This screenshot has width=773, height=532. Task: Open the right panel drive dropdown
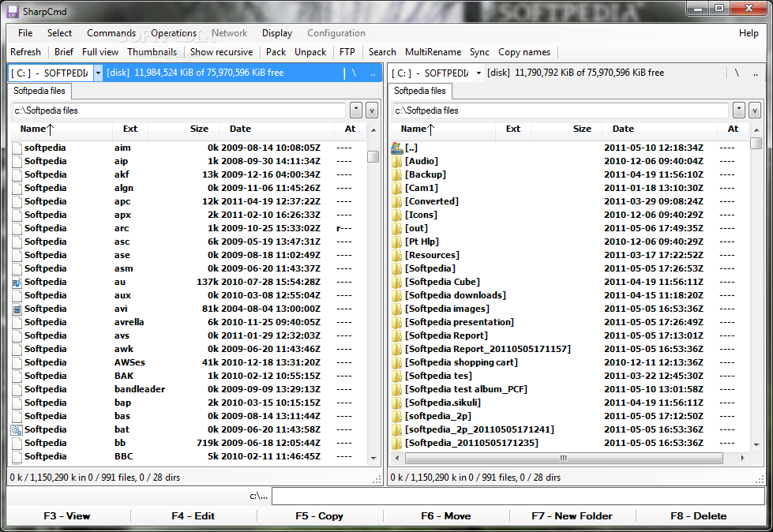coord(478,73)
